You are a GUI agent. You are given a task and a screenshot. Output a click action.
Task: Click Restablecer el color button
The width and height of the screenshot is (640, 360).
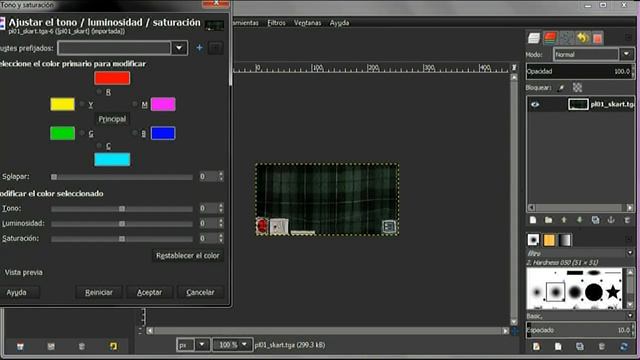click(x=188, y=256)
